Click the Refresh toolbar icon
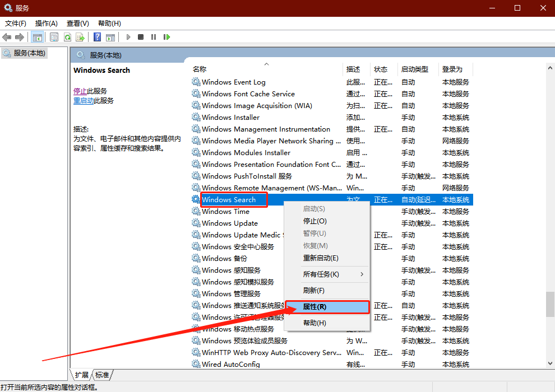Image resolution: width=555 pixels, height=392 pixels. 67,38
